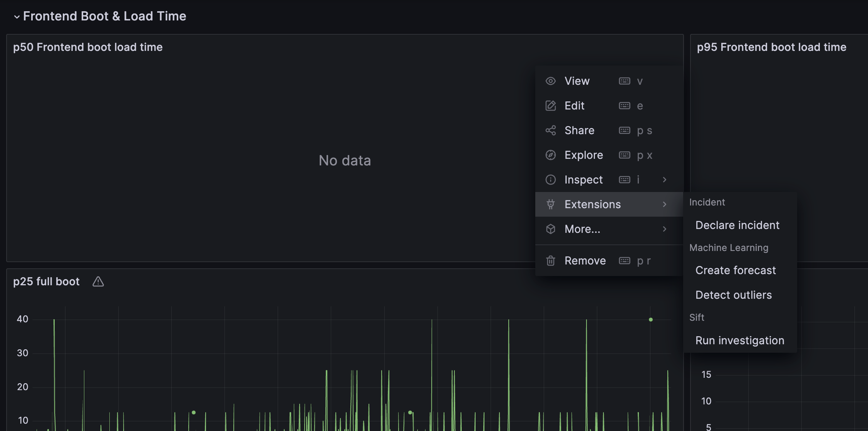Click the Explore compass icon
Viewport: 868px width, 431px height.
pyautogui.click(x=550, y=155)
